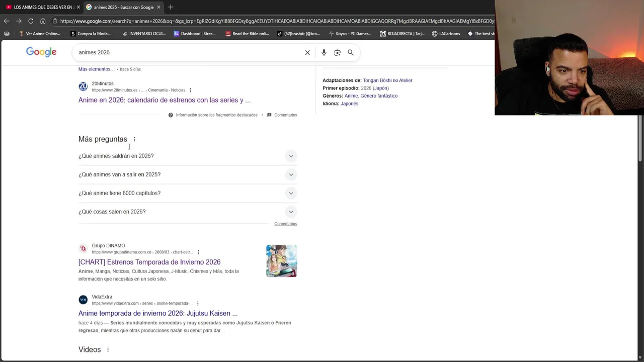The width and height of the screenshot is (644, 362).
Task: Click the first bookmark bar icon at far left
Action: coord(7,34)
